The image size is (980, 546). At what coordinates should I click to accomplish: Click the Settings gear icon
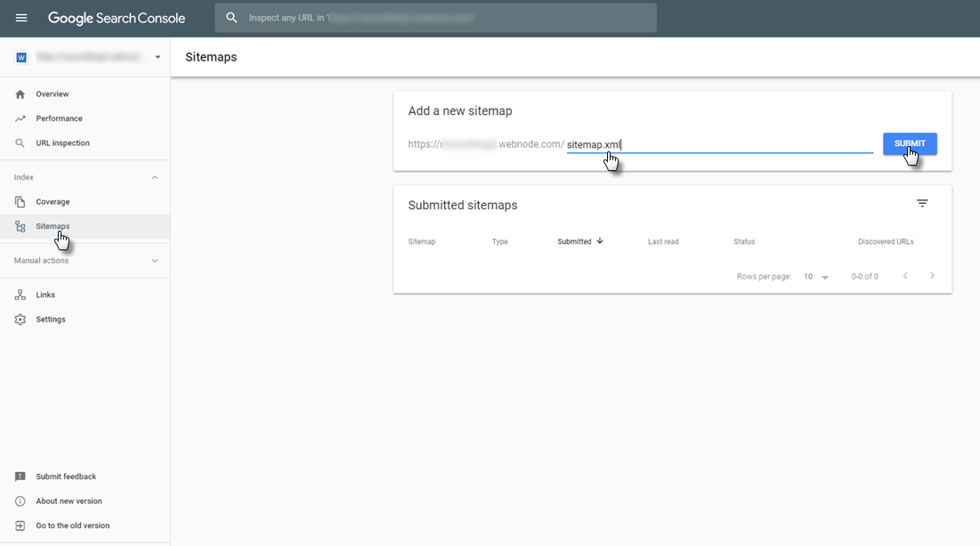point(20,320)
